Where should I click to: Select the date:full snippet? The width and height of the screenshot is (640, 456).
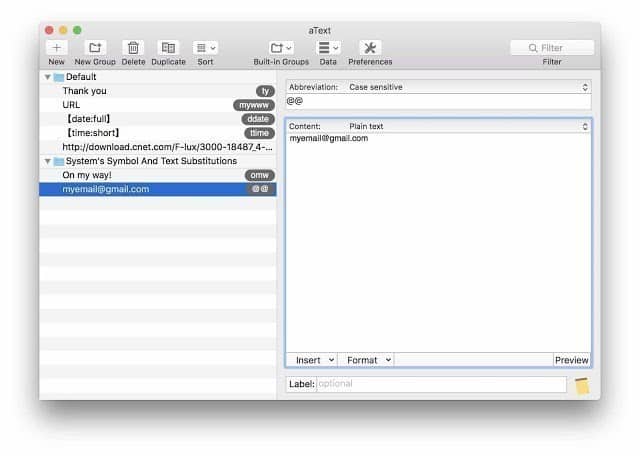click(x=158, y=119)
